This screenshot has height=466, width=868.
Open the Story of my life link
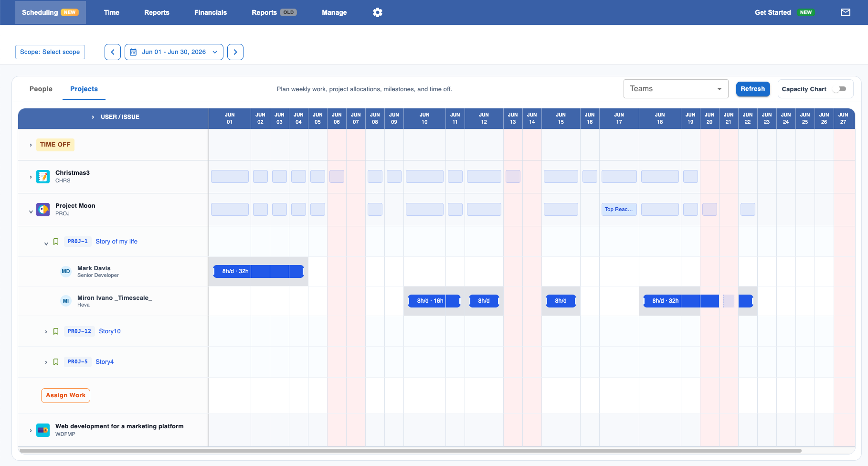pyautogui.click(x=116, y=242)
